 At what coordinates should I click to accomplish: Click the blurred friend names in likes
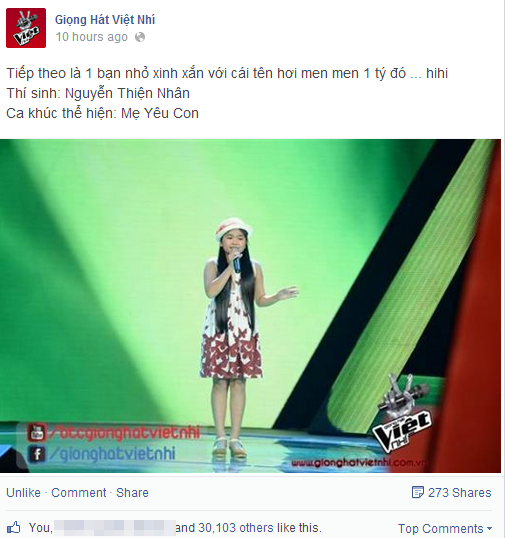(x=115, y=527)
